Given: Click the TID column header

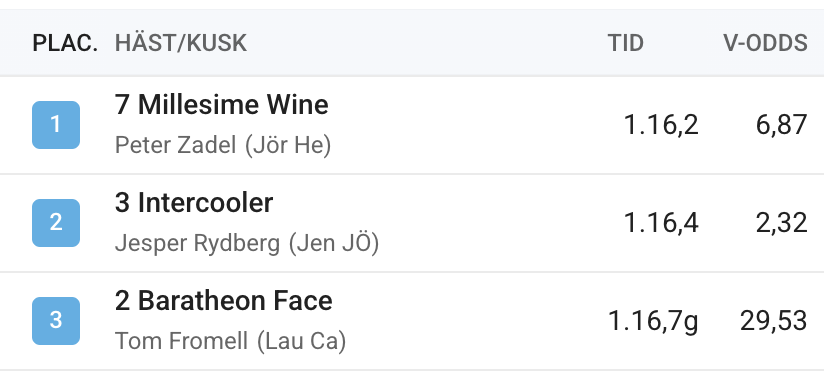Looking at the screenshot, I should click(x=625, y=43).
